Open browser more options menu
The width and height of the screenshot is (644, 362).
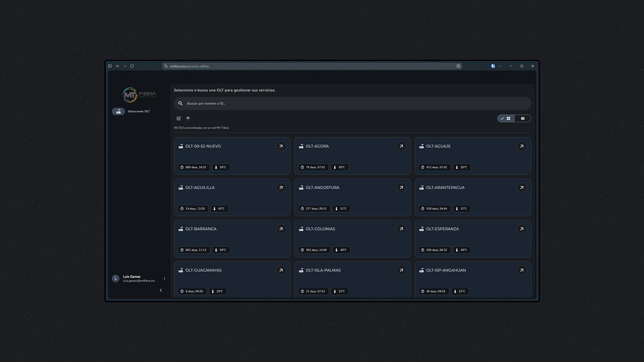click(500, 66)
